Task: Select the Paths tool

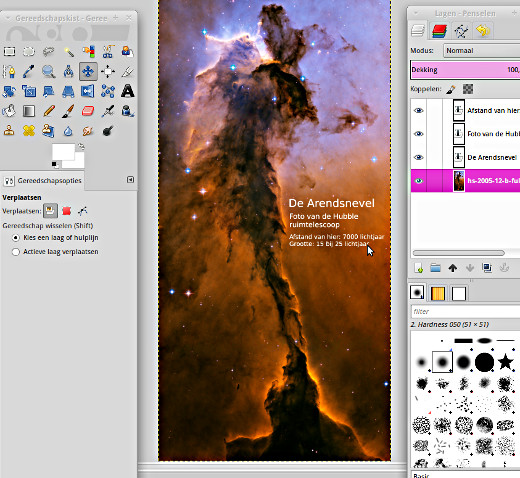Action: (9, 71)
